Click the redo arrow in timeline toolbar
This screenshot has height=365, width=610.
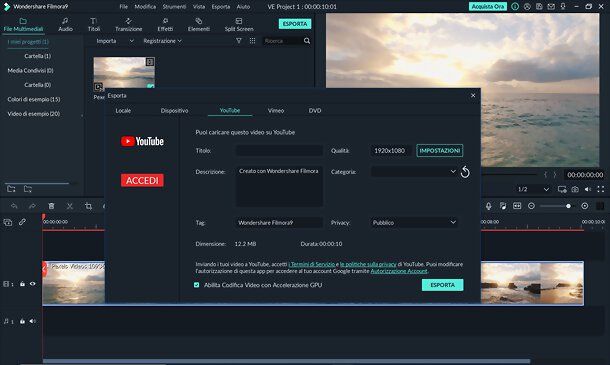click(x=32, y=206)
